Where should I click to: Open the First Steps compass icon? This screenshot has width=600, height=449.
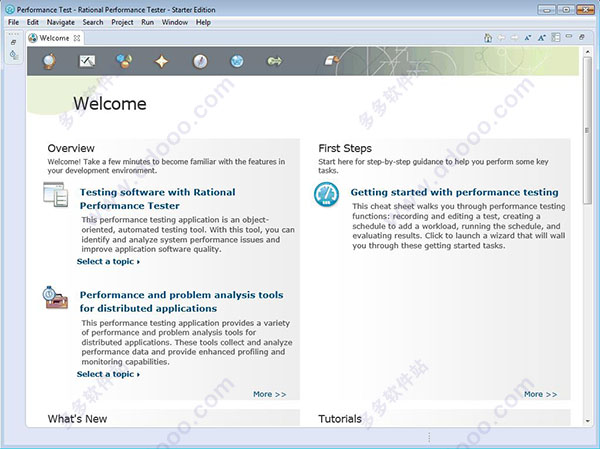(200, 61)
